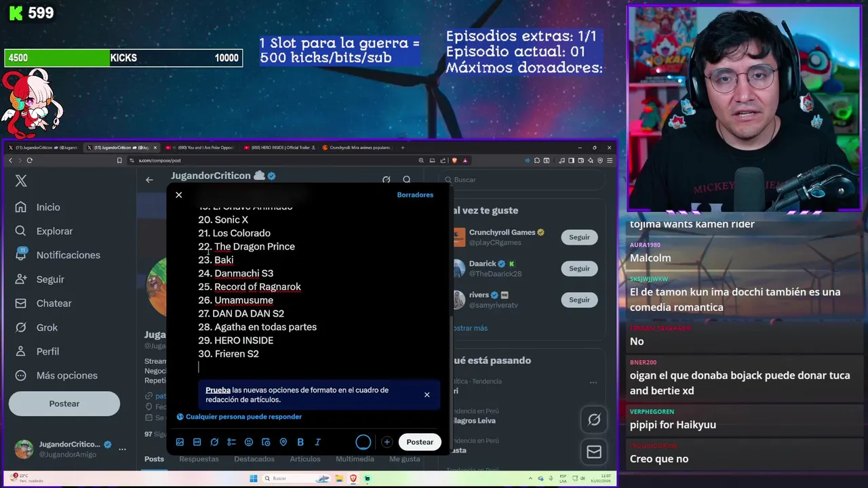Screen dimensions: 868x488
Task: Change who can reply: Cualquier persona puede responder
Action: (x=239, y=417)
